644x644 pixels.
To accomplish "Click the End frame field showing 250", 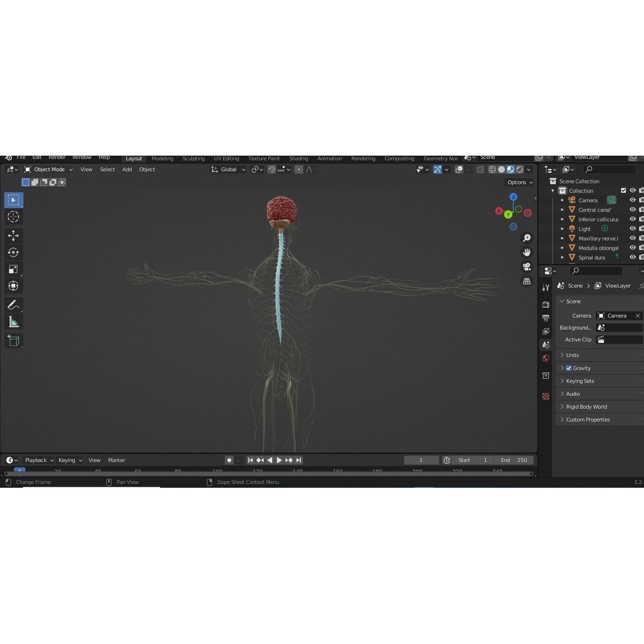I will 514,460.
